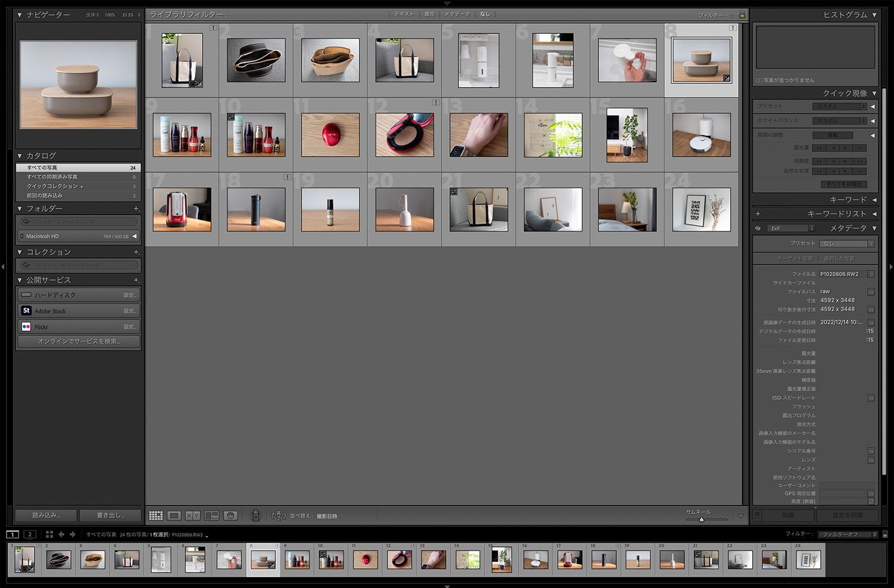Collapse the カタログ panel
Screen dimensions: 894x588
click(20, 155)
